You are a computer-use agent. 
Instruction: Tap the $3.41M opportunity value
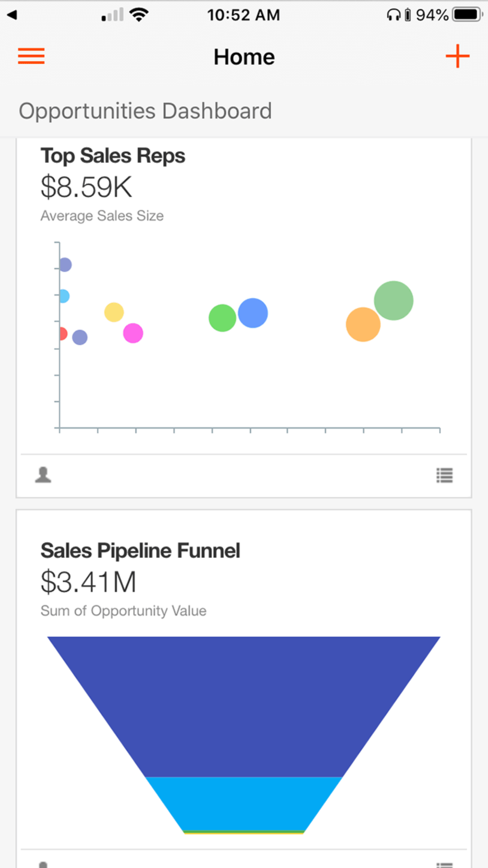pyautogui.click(x=88, y=582)
